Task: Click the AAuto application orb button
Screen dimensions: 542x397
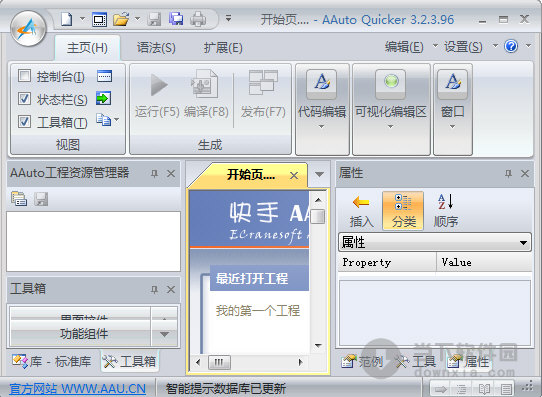Action: pos(28,29)
